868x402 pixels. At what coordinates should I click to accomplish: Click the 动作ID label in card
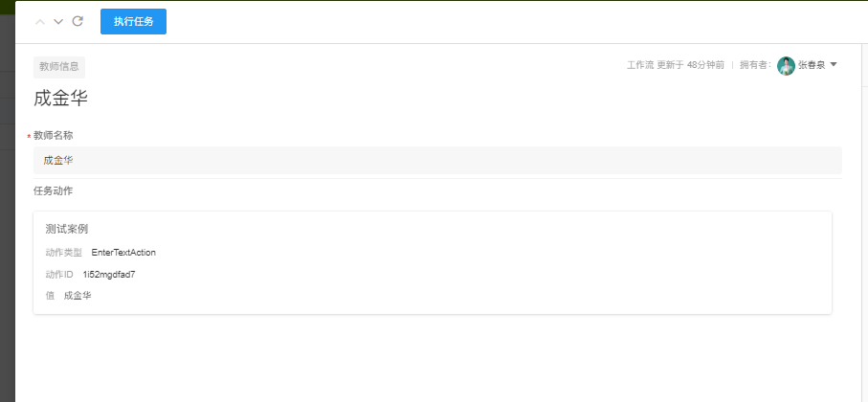click(x=59, y=275)
